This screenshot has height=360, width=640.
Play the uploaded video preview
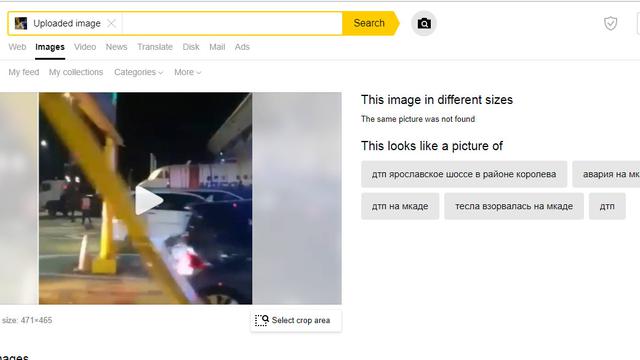point(149,200)
